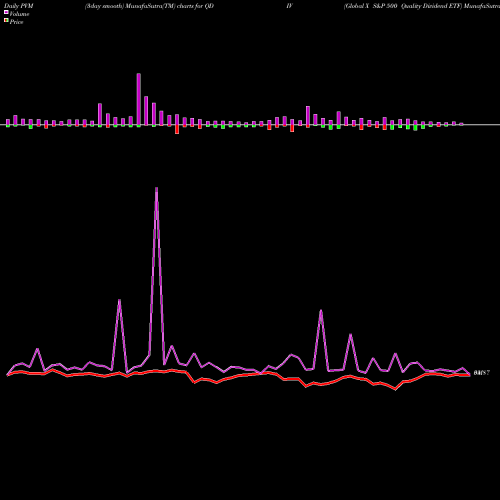Click '(3day smooth) MunafaSutra(TM) charts for QD' text
This screenshot has width=500, height=500.
tap(149, 6)
